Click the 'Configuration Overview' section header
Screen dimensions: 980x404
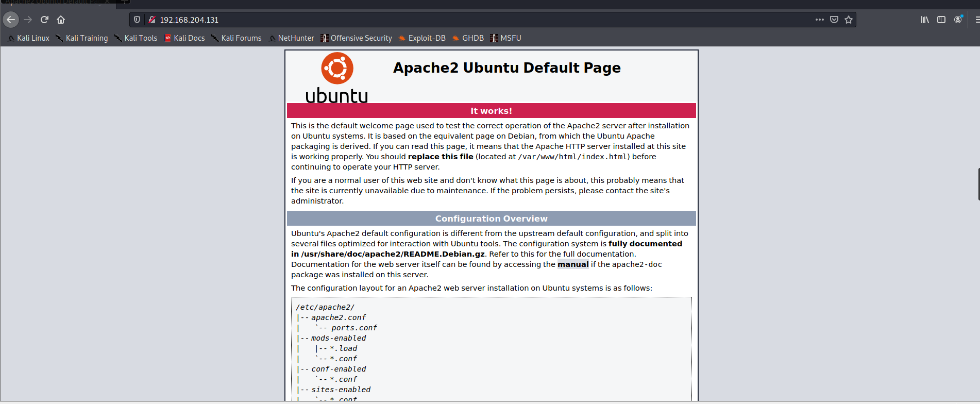coord(491,218)
